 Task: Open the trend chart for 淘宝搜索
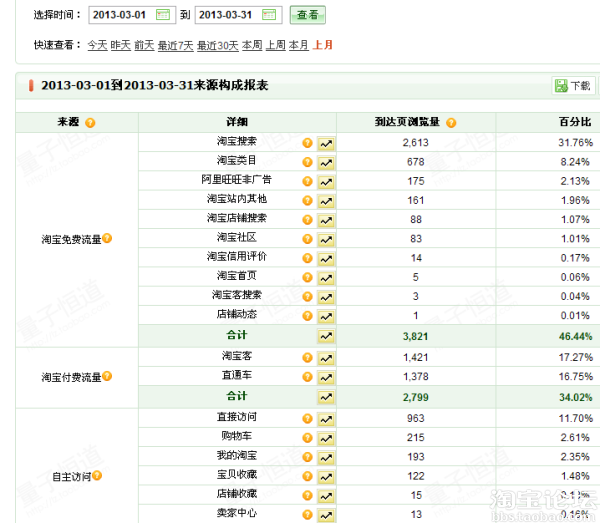click(x=326, y=143)
